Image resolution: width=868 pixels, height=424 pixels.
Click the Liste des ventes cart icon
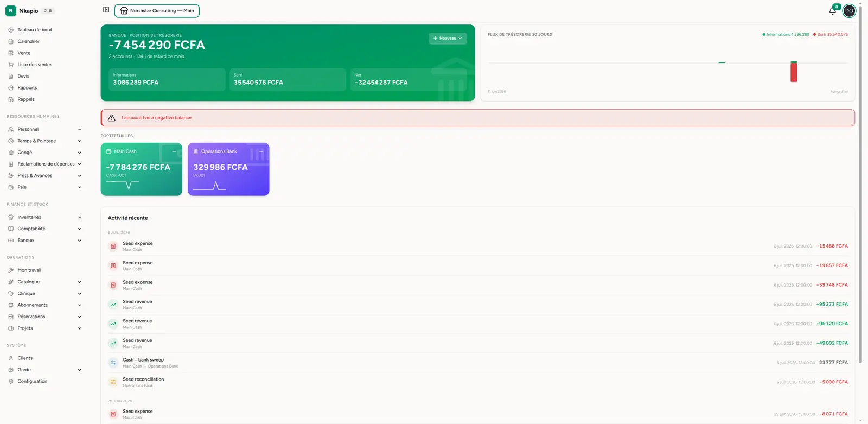(x=11, y=65)
